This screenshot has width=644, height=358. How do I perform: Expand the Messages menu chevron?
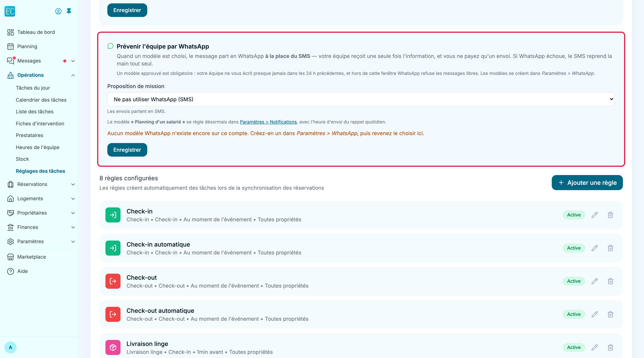point(73,61)
